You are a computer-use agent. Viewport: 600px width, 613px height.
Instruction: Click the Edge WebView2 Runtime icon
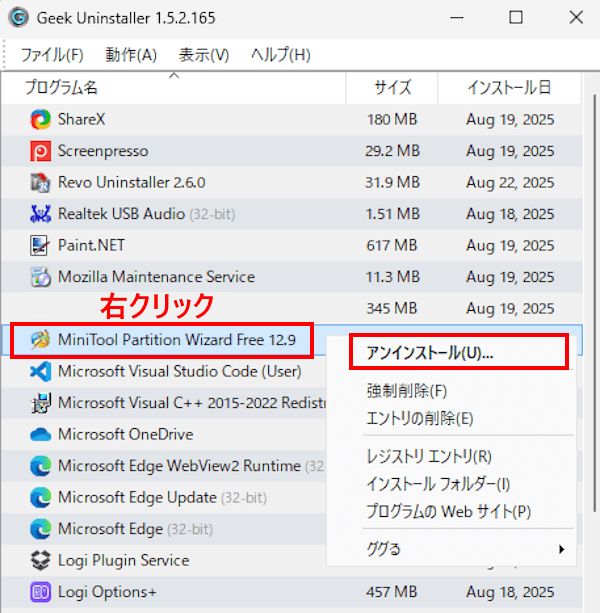[x=41, y=466]
